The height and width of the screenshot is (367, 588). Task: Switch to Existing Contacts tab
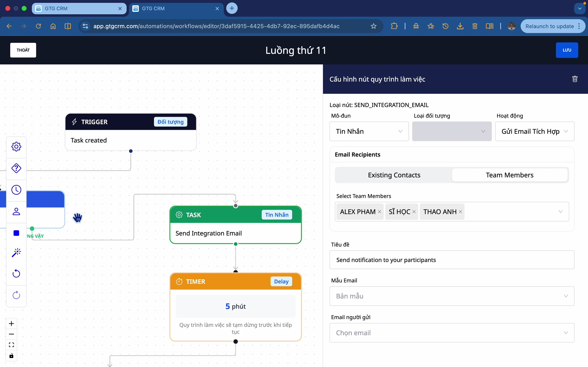tap(394, 175)
